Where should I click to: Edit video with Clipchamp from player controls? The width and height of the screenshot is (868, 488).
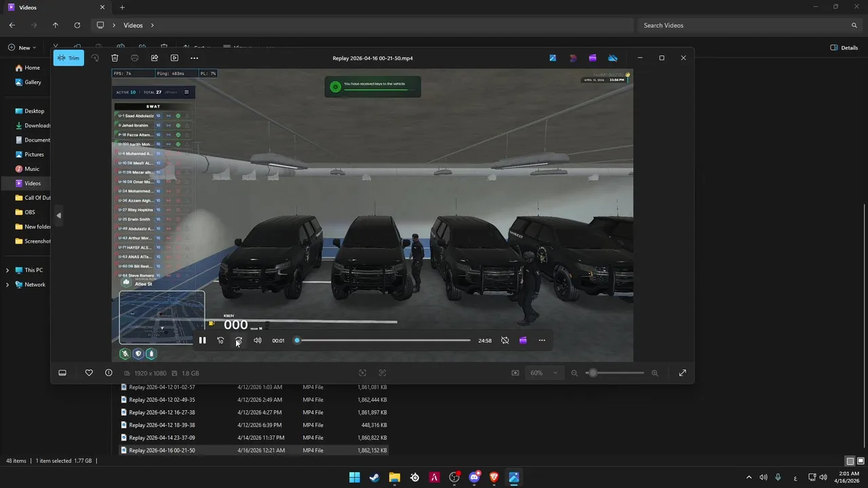(x=523, y=340)
